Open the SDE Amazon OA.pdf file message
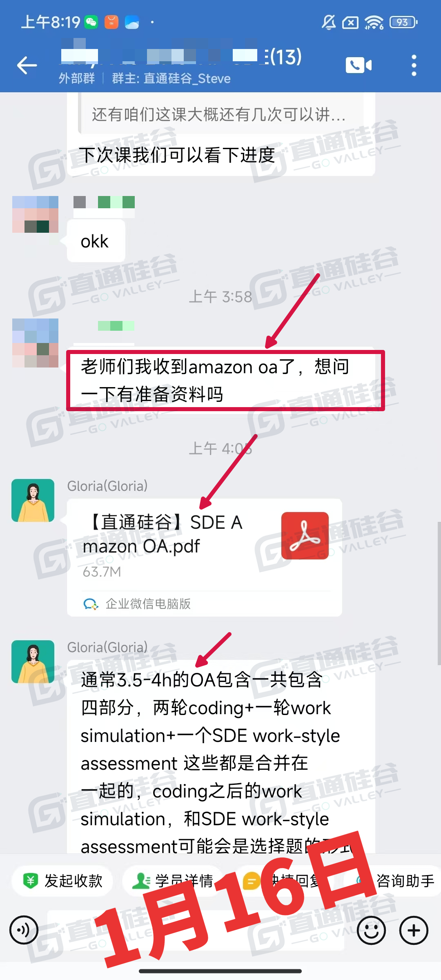The height and width of the screenshot is (980, 441). (205, 558)
